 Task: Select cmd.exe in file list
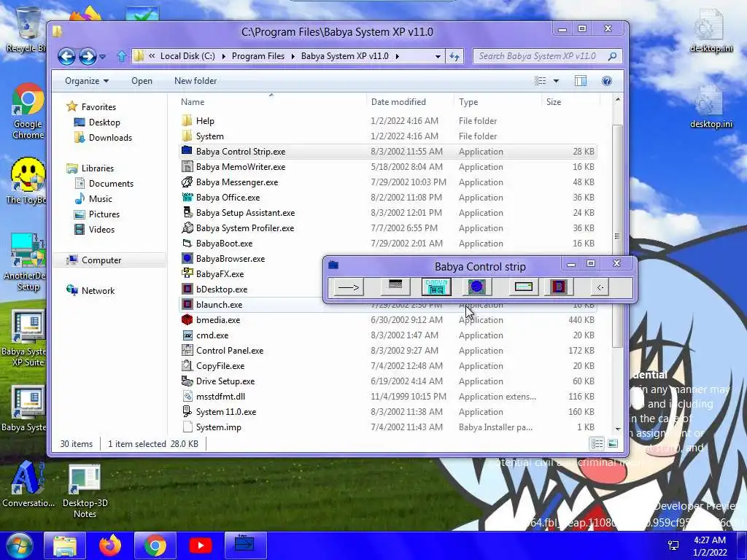pos(388,335)
